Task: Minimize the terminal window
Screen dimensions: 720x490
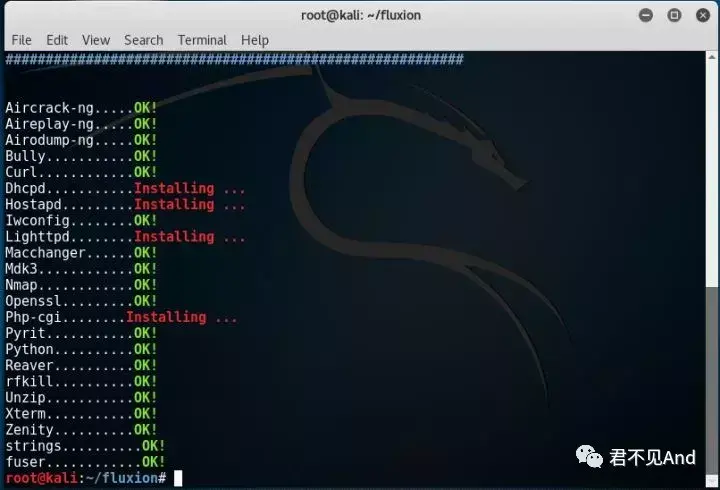Action: tap(646, 15)
